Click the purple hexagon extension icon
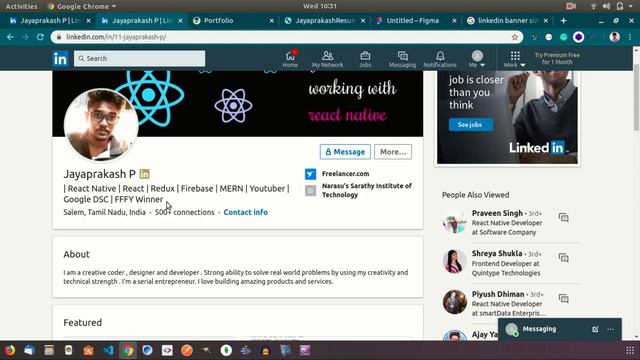This screenshot has height=360, width=640. 578,37
